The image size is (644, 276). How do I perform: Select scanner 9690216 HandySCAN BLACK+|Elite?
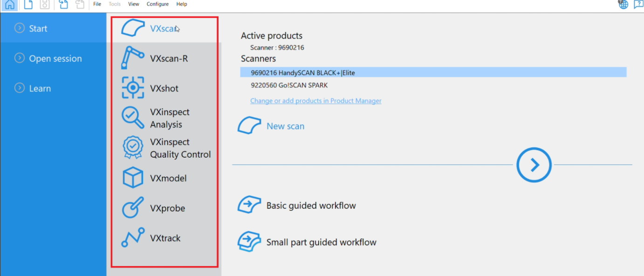(x=433, y=72)
